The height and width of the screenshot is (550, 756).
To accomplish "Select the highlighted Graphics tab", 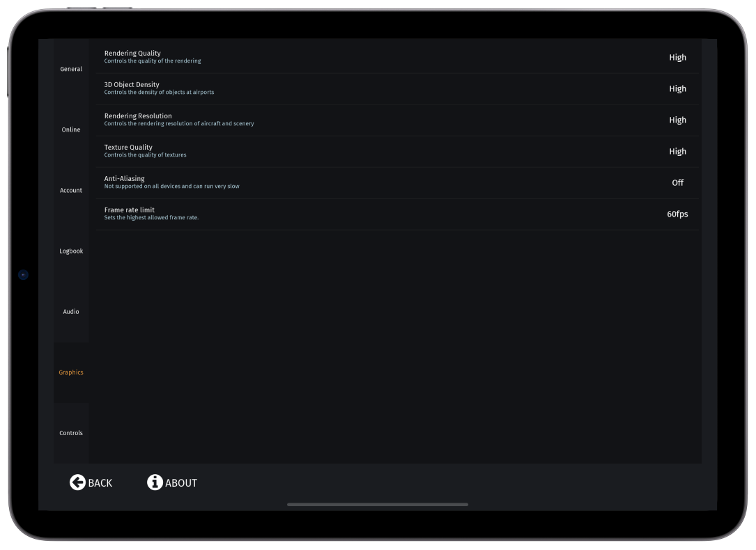I will 71,372.
